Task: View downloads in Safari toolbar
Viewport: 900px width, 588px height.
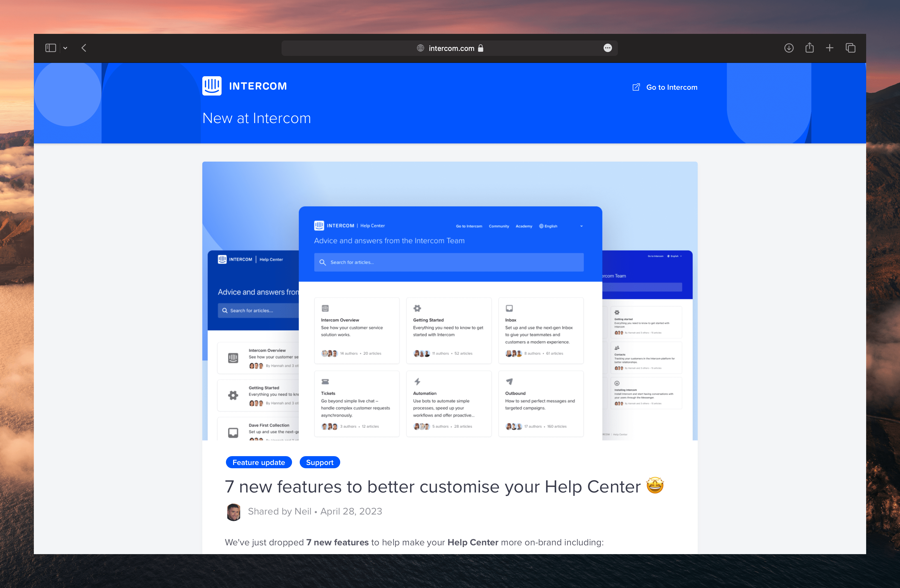Action: point(789,48)
